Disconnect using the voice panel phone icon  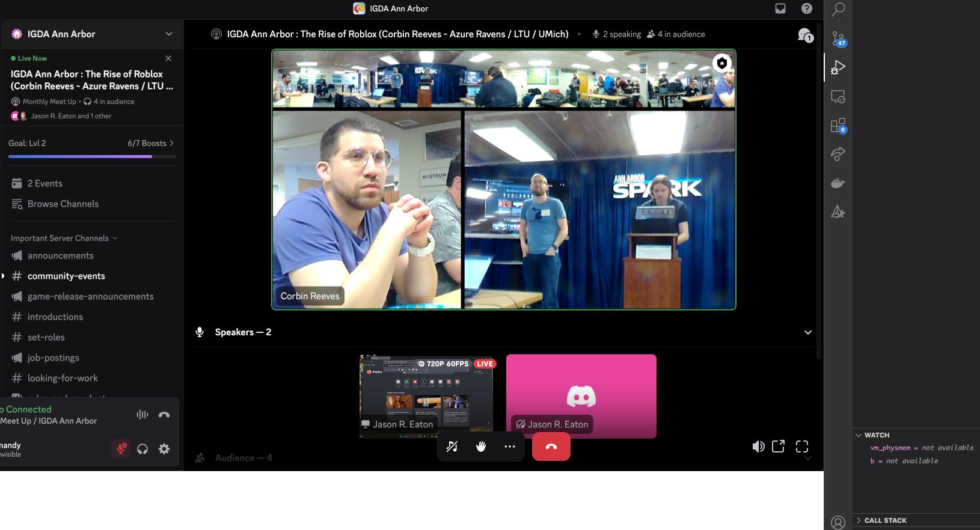(x=164, y=415)
